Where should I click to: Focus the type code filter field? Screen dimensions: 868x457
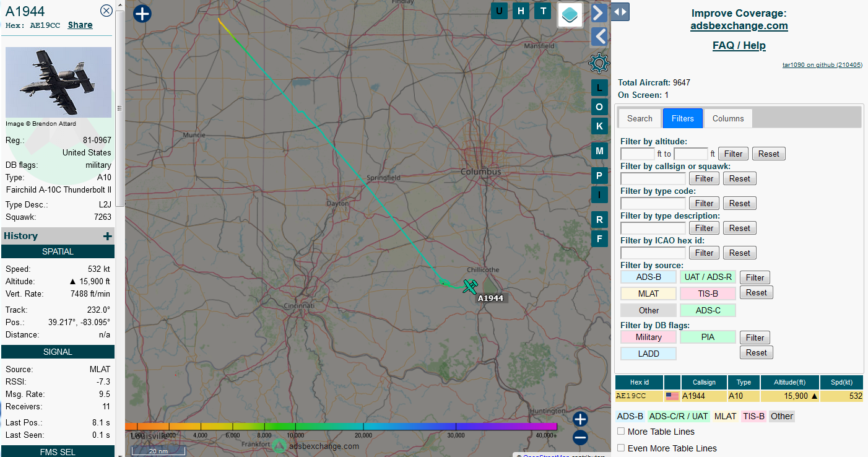(x=653, y=203)
